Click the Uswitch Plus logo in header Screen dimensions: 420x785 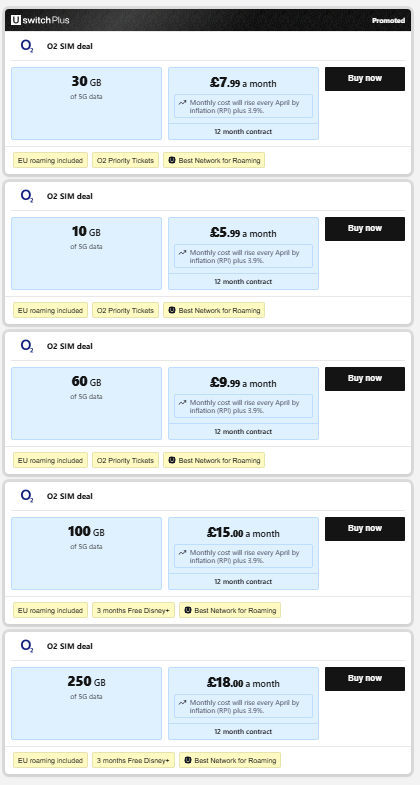[40, 20]
